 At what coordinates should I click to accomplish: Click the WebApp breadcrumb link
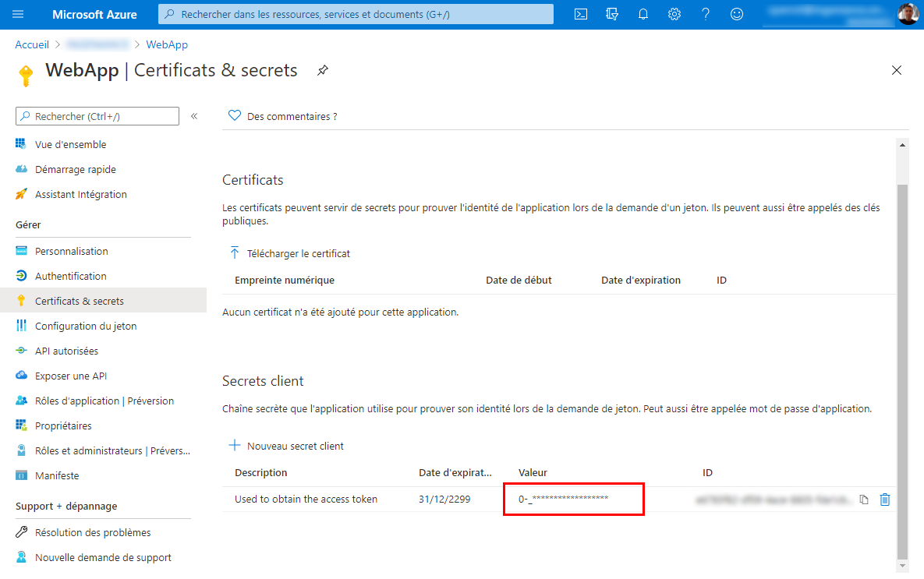167,44
